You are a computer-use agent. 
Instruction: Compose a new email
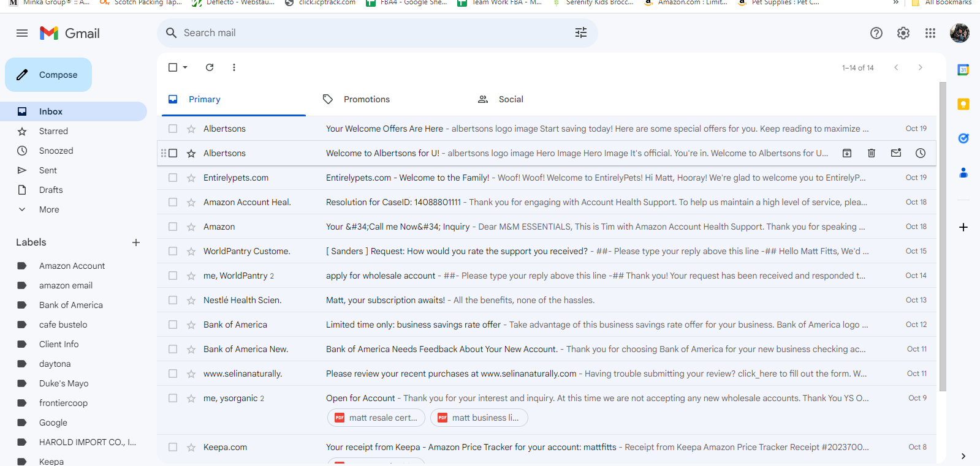[48, 75]
